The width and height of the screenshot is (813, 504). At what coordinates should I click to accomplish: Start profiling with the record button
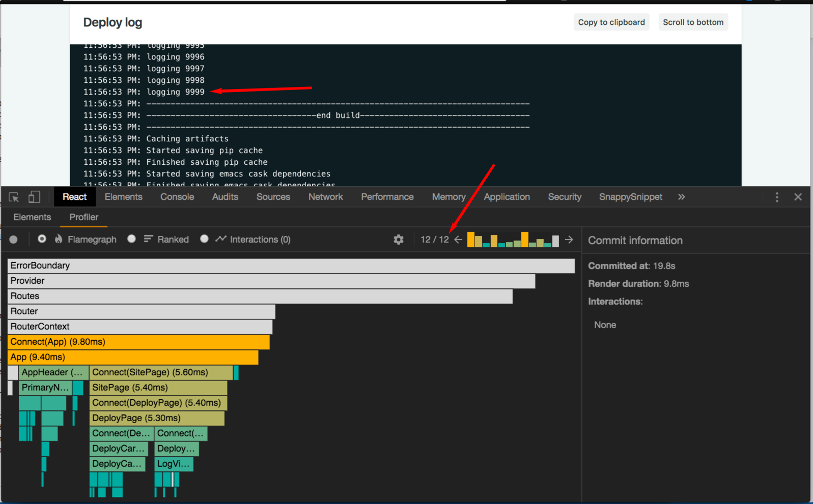pos(14,240)
